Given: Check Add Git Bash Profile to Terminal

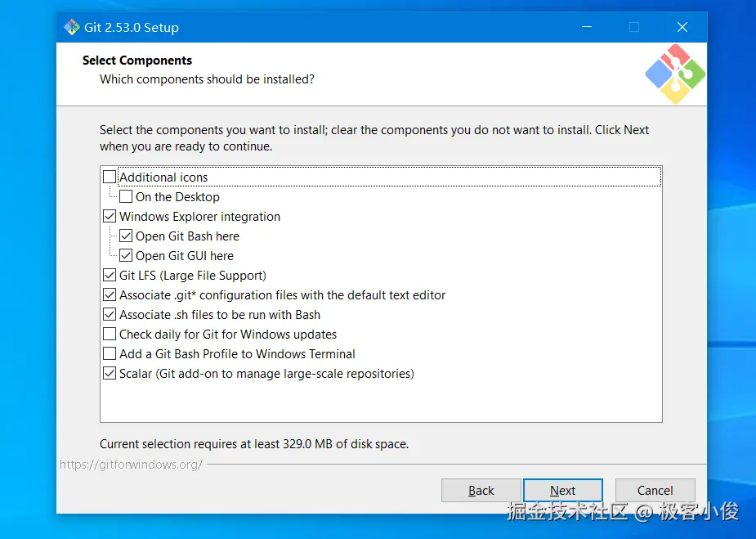Looking at the screenshot, I should (110, 354).
